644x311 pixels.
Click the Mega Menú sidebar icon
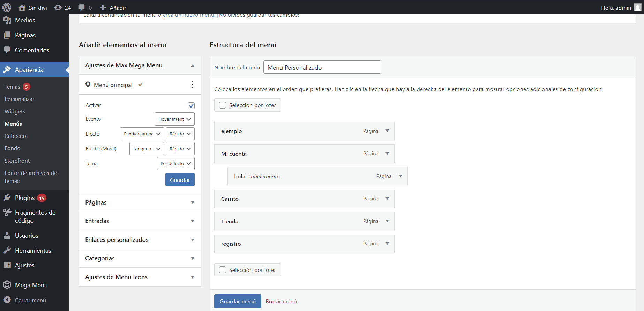[7, 285]
